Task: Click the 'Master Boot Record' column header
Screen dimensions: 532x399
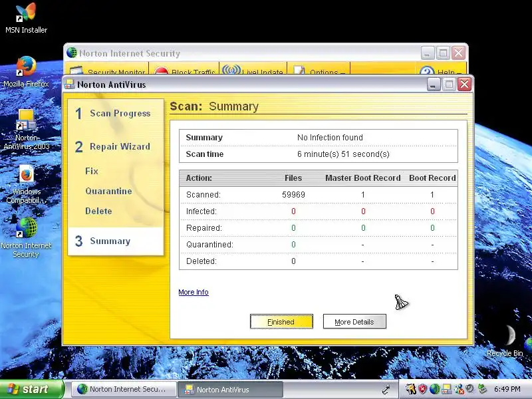Action: click(362, 178)
